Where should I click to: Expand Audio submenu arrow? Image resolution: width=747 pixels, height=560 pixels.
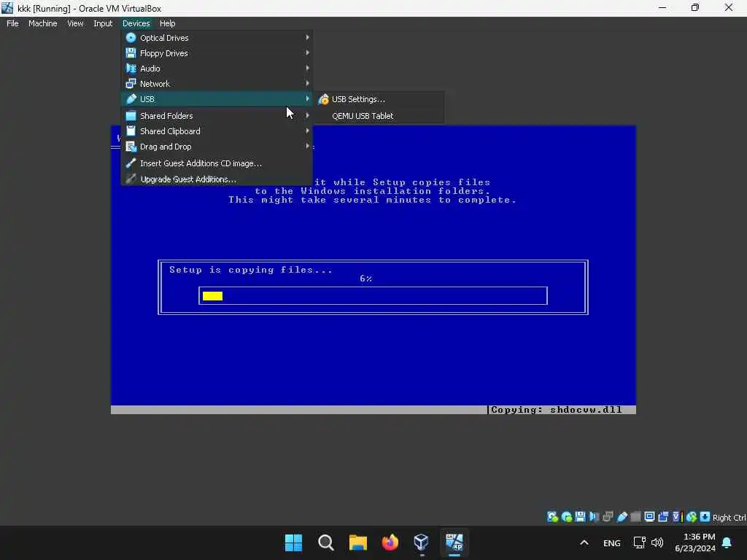[x=307, y=68]
